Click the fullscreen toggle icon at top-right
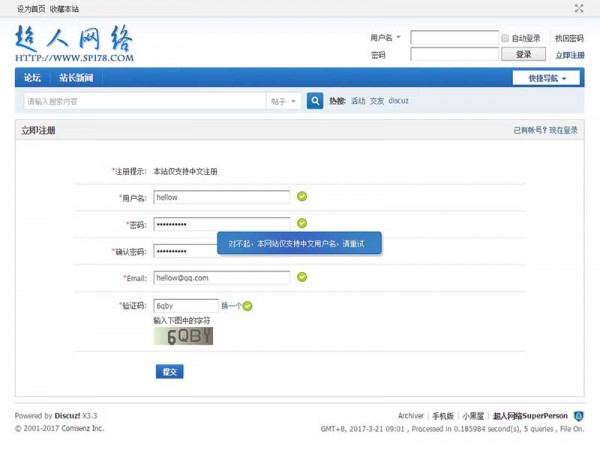The width and height of the screenshot is (600, 450). click(x=579, y=8)
